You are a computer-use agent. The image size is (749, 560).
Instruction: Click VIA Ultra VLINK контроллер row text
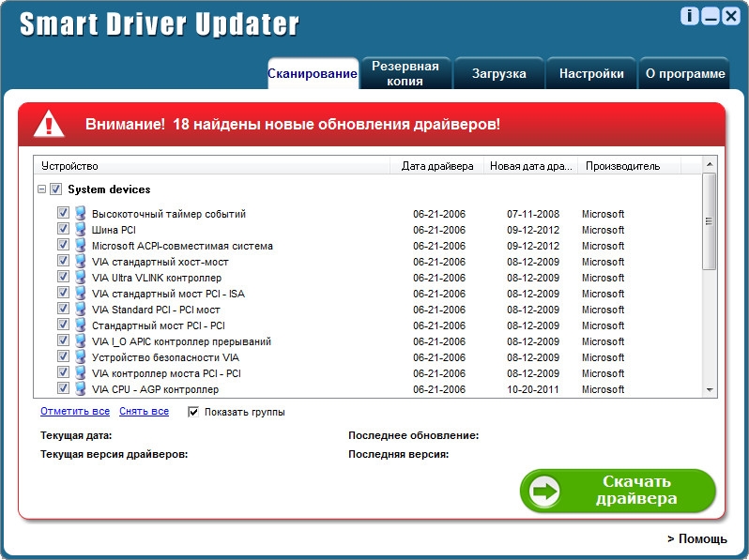tap(157, 278)
